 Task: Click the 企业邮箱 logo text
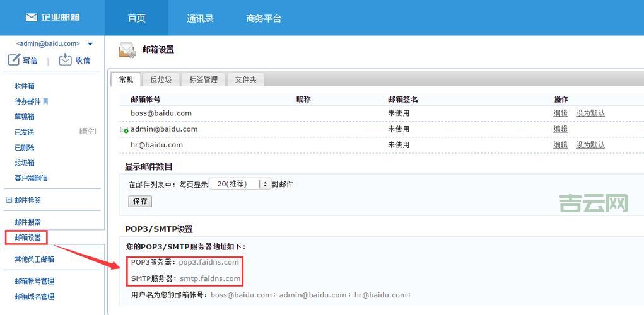coord(61,17)
